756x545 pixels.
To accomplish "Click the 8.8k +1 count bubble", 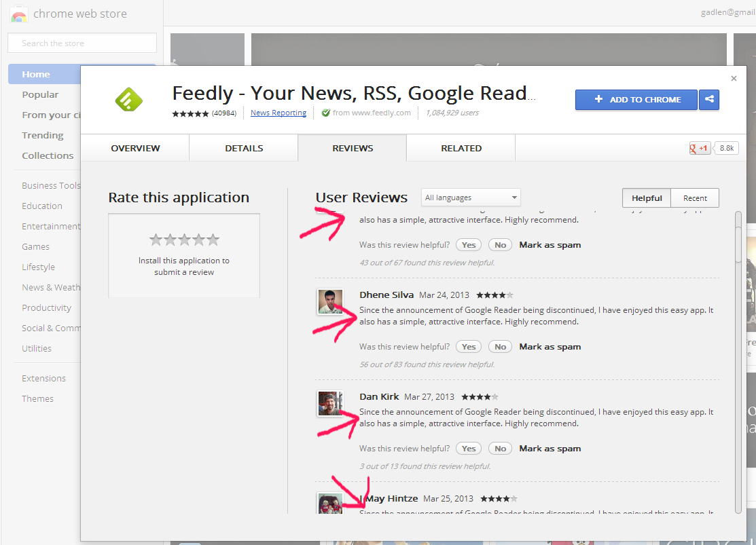I will [727, 148].
